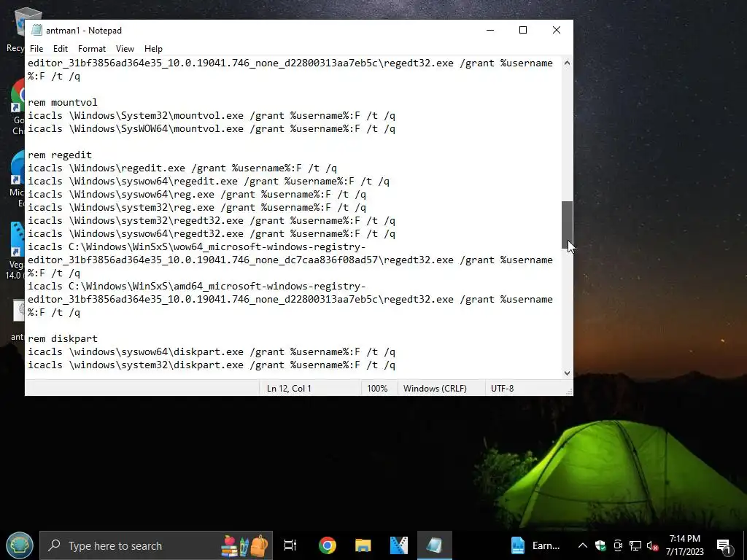Click the 'rem diskpart' comment line
Screen dimensions: 747x560
tap(63, 338)
